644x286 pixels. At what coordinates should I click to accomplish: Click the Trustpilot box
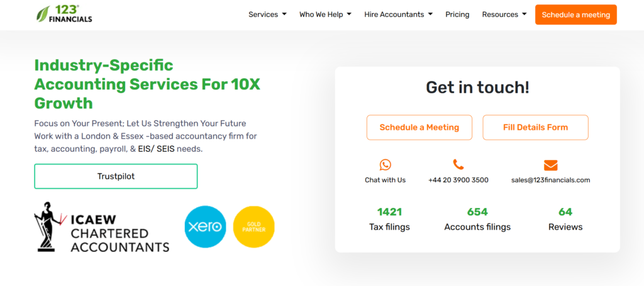pyautogui.click(x=116, y=176)
